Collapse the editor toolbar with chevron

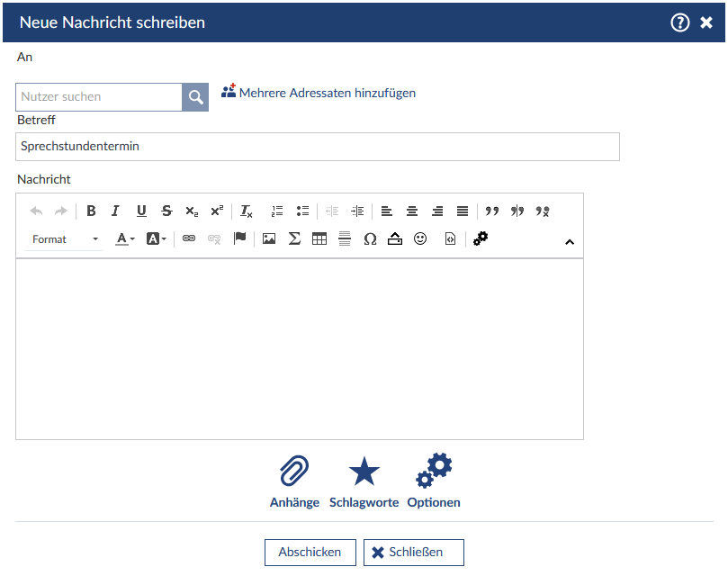click(x=569, y=241)
